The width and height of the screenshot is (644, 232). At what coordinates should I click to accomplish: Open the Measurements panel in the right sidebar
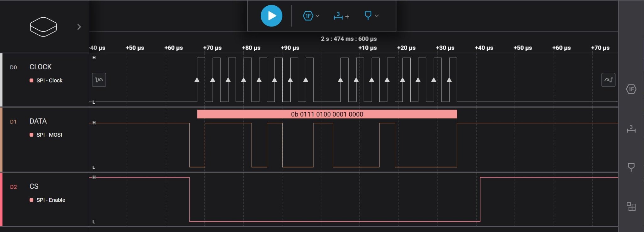tap(631, 129)
